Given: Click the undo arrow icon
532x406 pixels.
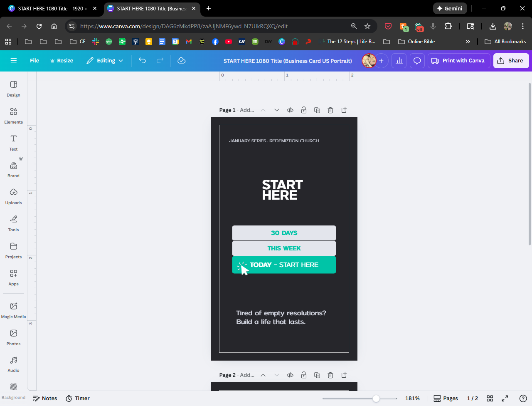Looking at the screenshot, I should pos(142,61).
